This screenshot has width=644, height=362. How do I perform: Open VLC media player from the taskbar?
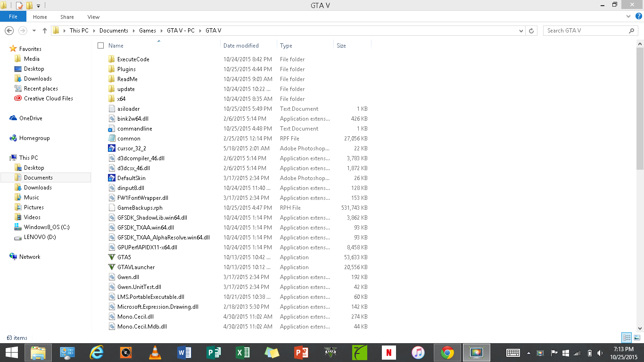(155, 353)
